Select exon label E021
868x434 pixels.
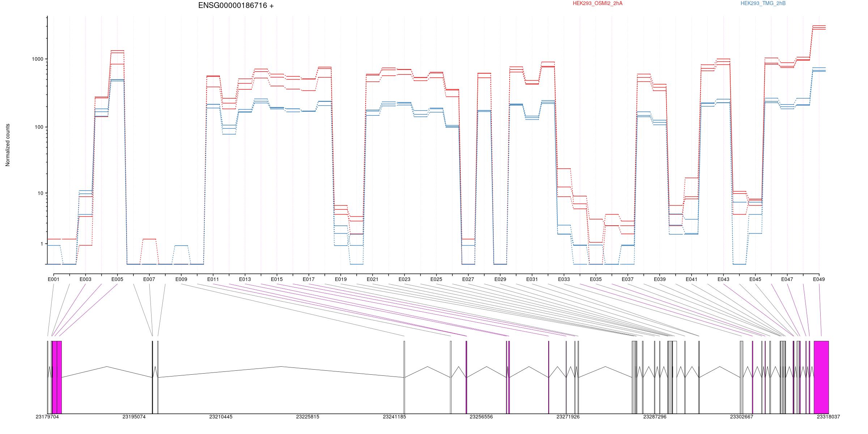coord(373,279)
